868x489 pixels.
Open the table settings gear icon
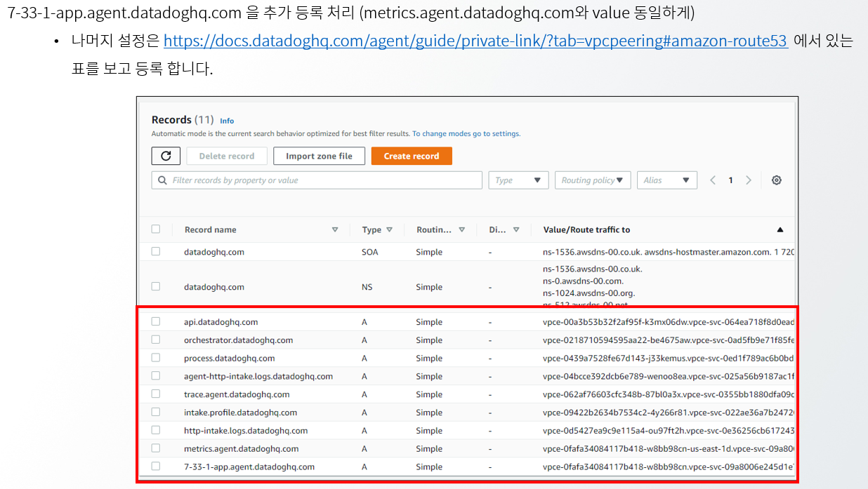(776, 180)
